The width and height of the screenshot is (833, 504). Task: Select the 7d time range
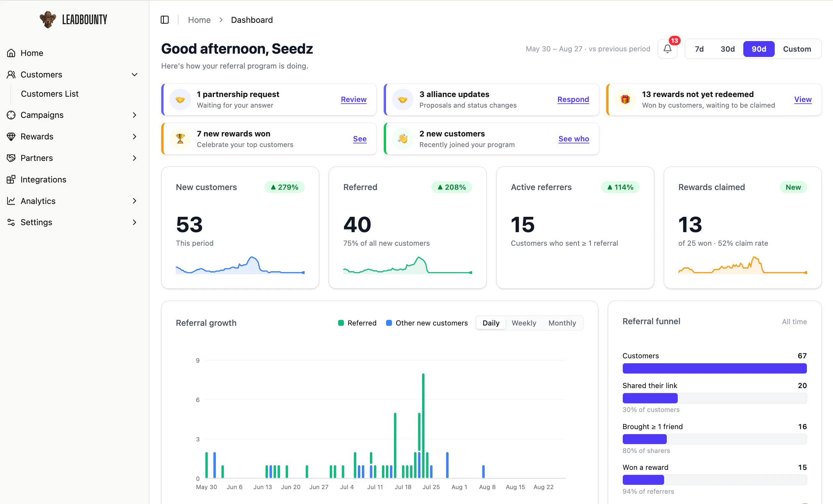699,49
